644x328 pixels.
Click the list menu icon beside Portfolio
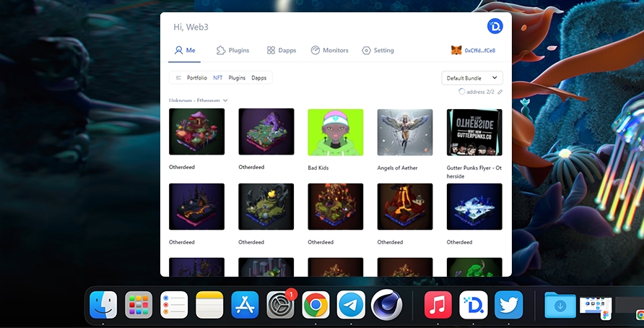pyautogui.click(x=178, y=78)
